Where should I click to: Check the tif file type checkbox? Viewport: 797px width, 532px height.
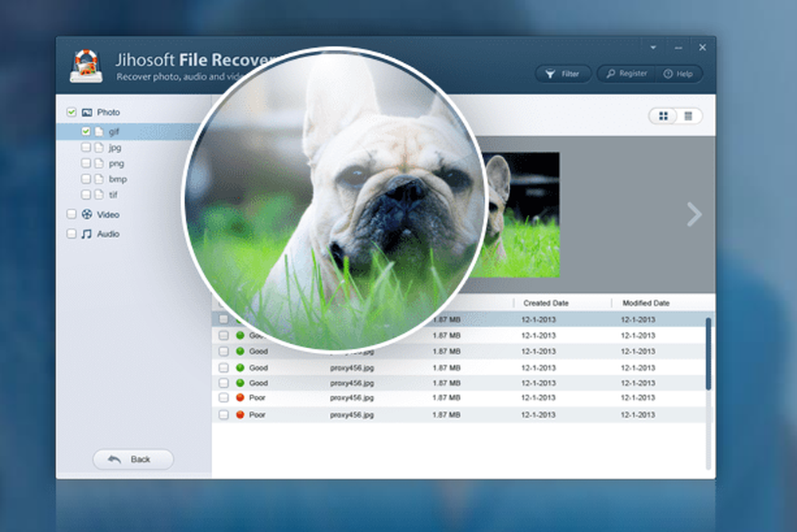click(x=86, y=194)
